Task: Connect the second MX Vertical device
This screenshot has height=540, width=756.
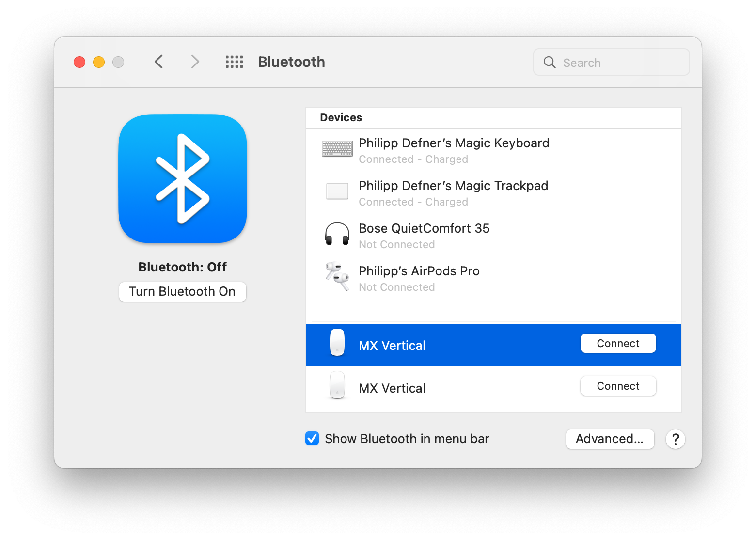Action: click(618, 386)
